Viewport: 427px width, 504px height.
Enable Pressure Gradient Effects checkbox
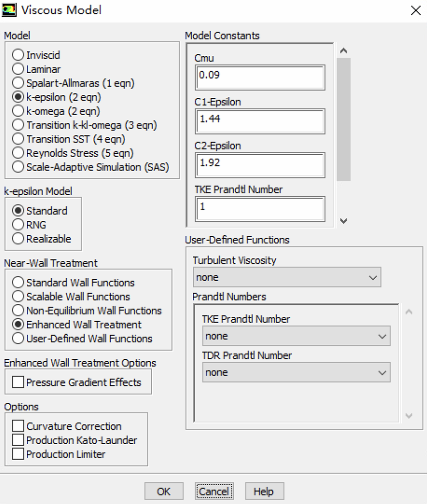[18, 382]
